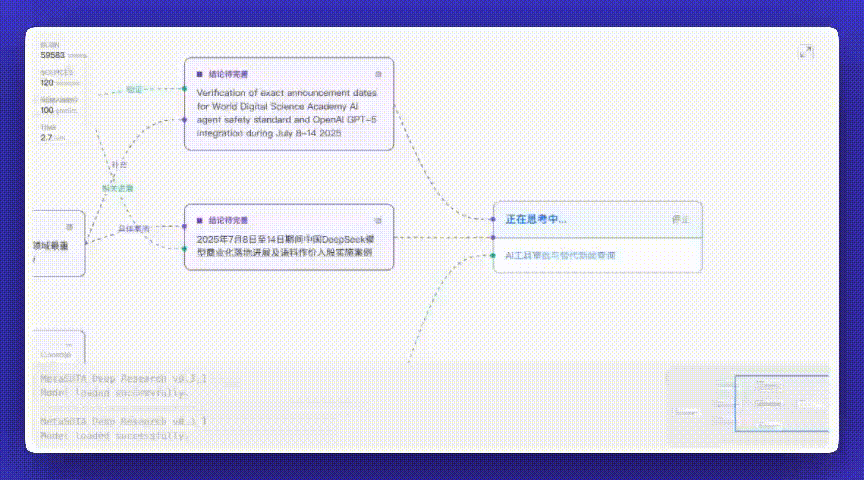This screenshot has height=480, width=864.
Task: Open the Verification of exact announcement dates card
Action: 289,104
